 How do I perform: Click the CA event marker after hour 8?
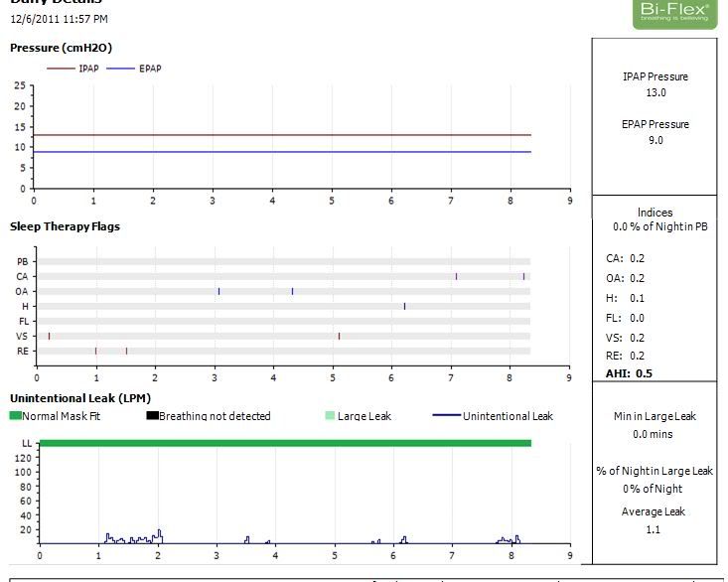(523, 277)
